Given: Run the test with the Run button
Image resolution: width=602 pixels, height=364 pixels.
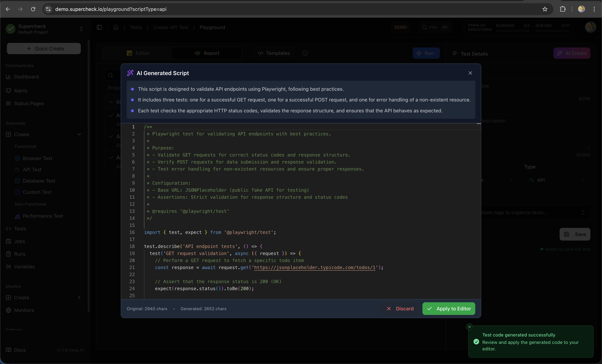Looking at the screenshot, I should point(426,53).
